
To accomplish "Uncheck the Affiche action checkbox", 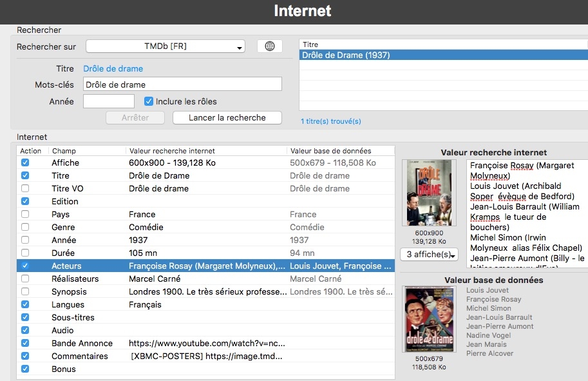I will point(25,163).
